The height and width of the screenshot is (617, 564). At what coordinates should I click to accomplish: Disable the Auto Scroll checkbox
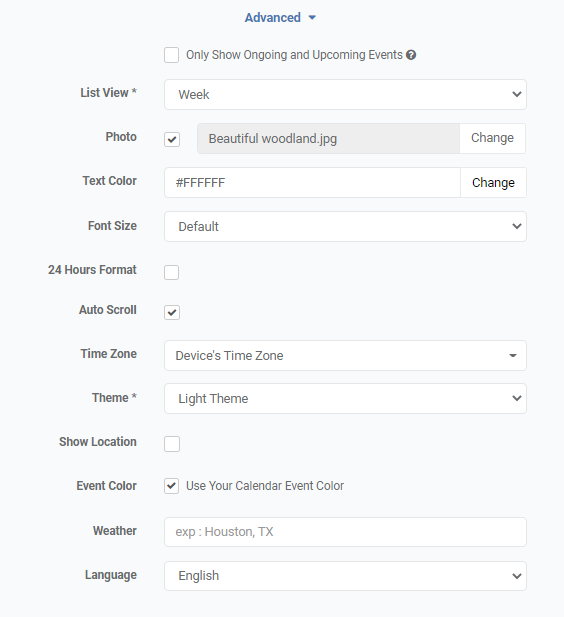click(x=172, y=312)
